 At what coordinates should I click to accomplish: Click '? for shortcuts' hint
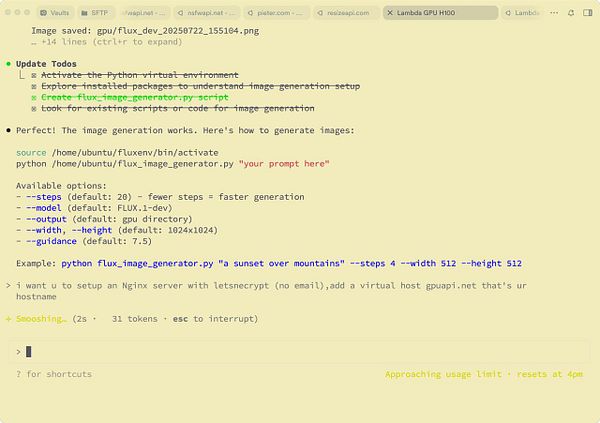pyautogui.click(x=54, y=374)
